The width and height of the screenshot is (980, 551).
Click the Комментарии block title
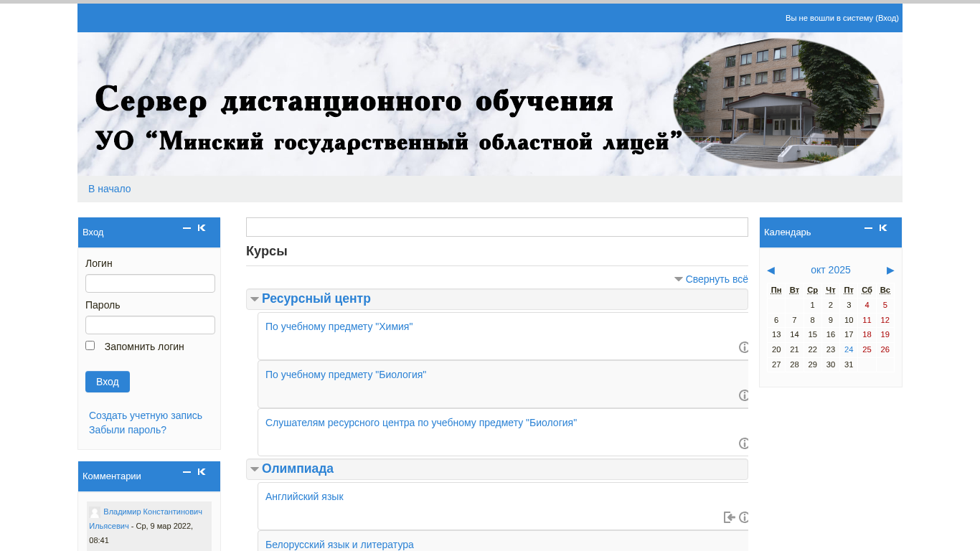click(112, 476)
